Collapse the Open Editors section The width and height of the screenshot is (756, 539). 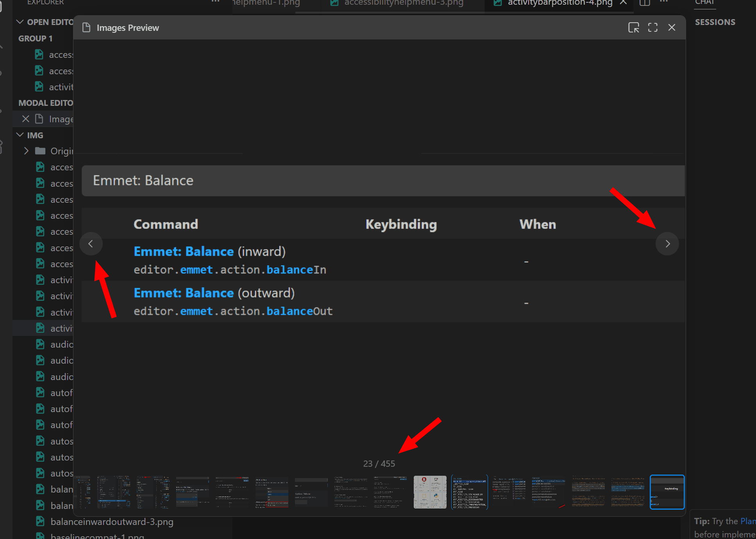pos(20,21)
